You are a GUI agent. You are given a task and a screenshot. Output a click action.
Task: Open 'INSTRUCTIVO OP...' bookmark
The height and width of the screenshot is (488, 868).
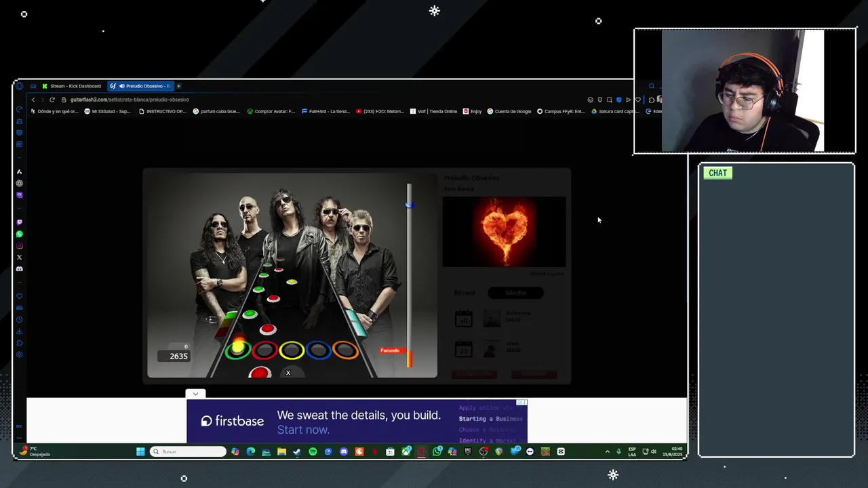[162, 111]
